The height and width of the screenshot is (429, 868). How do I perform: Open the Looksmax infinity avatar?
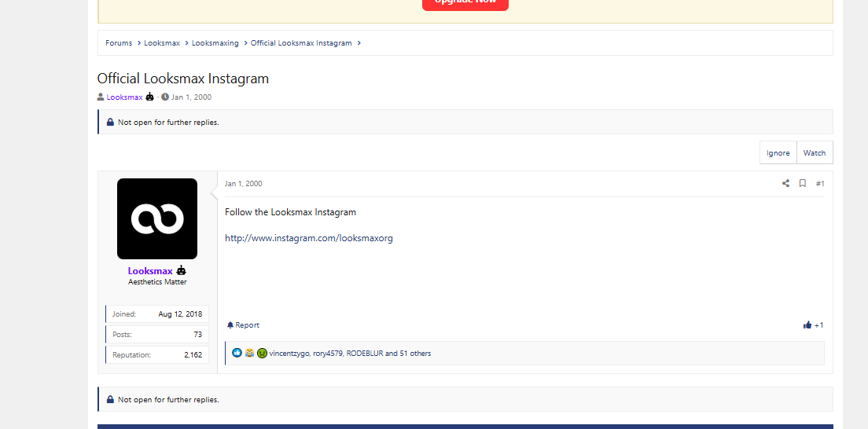157,218
